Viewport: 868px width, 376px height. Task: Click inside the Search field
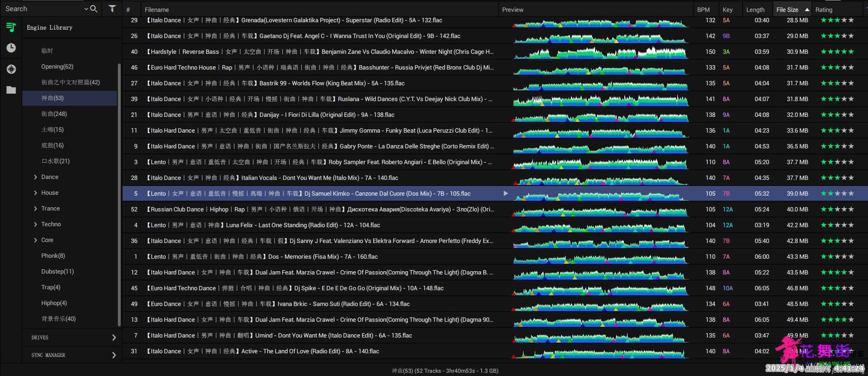point(42,9)
